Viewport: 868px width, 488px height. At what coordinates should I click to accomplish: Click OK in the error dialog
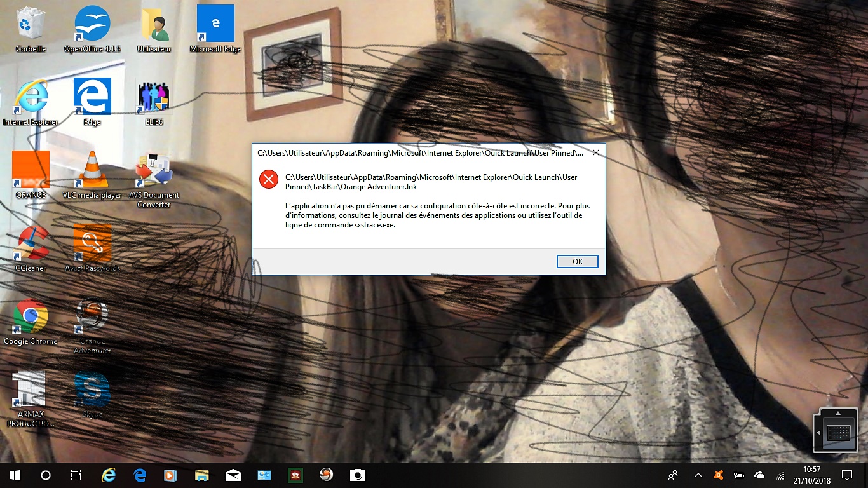coord(577,262)
